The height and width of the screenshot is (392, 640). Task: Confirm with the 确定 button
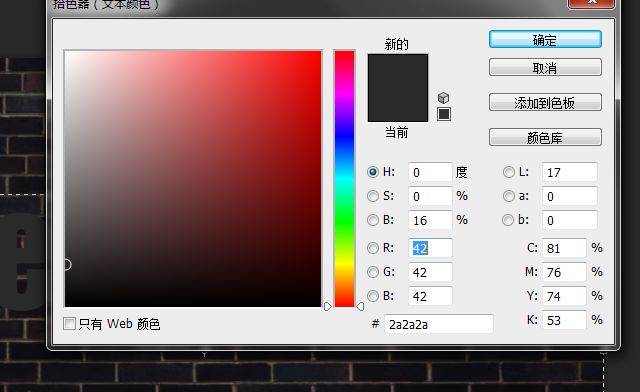545,40
